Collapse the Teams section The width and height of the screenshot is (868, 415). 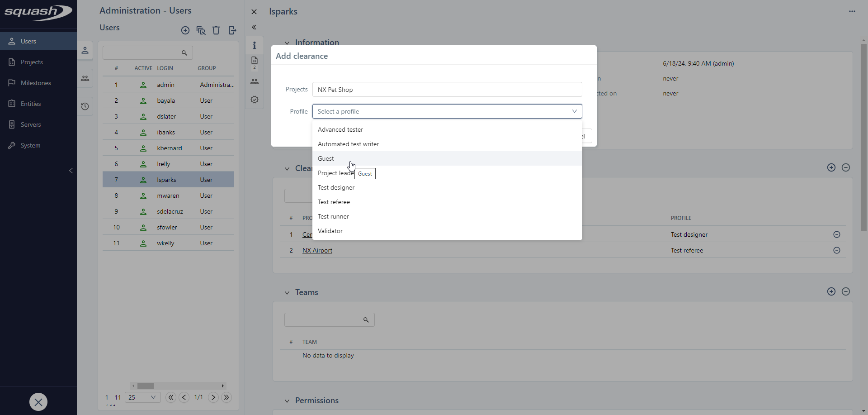point(288,292)
